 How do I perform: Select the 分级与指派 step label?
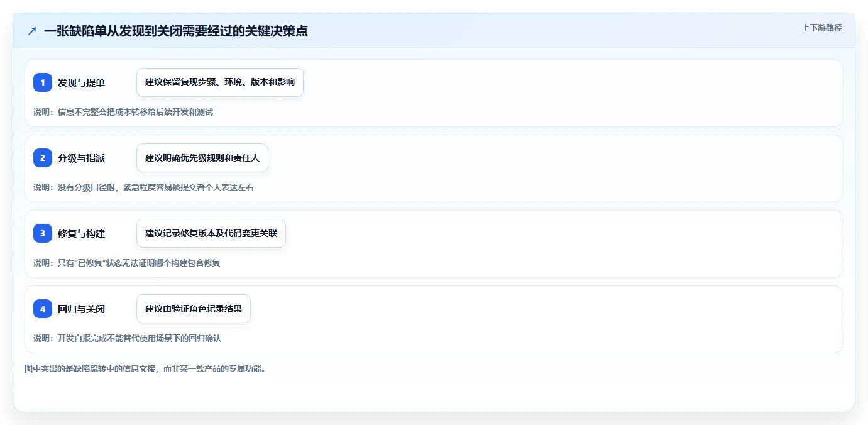point(81,158)
